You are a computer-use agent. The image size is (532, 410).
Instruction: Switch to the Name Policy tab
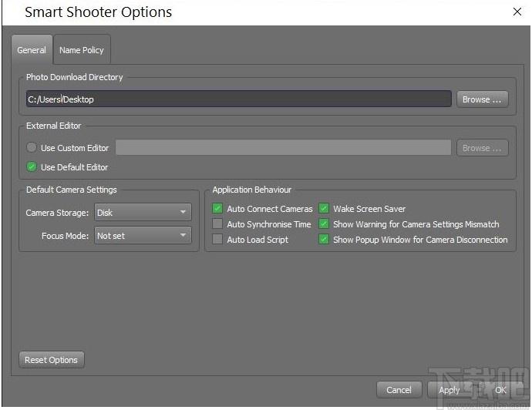81,50
